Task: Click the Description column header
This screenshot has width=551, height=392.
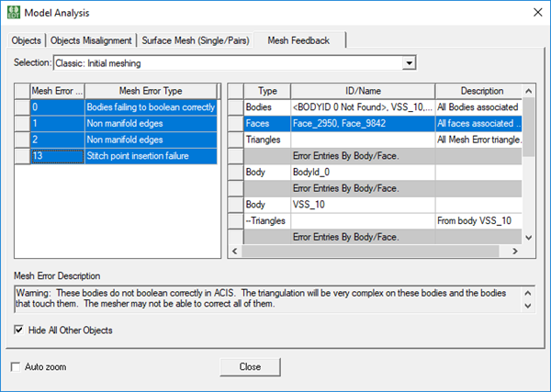Action: click(478, 91)
